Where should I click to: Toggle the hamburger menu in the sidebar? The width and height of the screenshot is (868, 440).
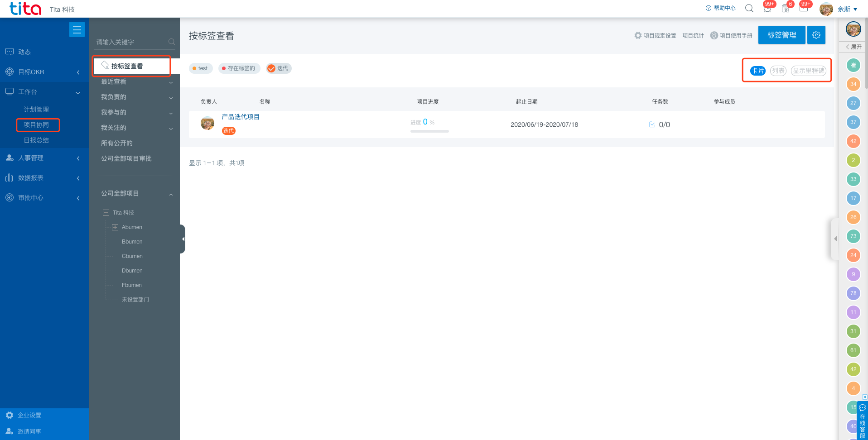click(x=77, y=29)
